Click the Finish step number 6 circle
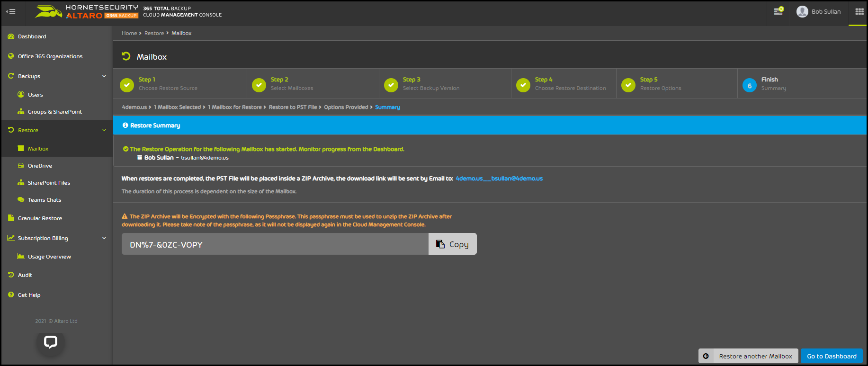This screenshot has width=868, height=366. click(x=750, y=85)
